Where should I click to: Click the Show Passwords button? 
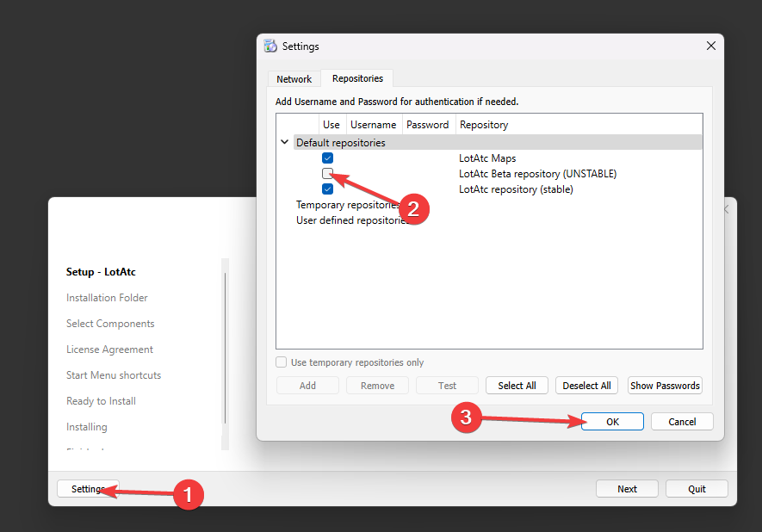(665, 386)
